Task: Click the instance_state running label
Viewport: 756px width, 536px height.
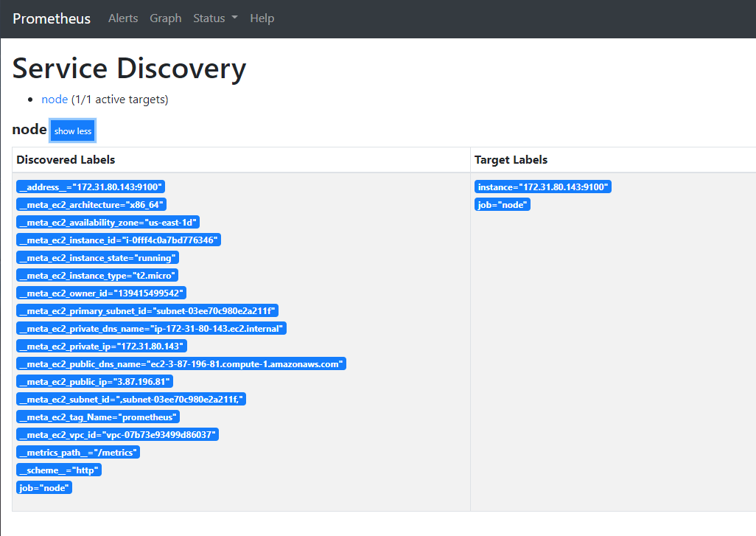Action: click(97, 257)
